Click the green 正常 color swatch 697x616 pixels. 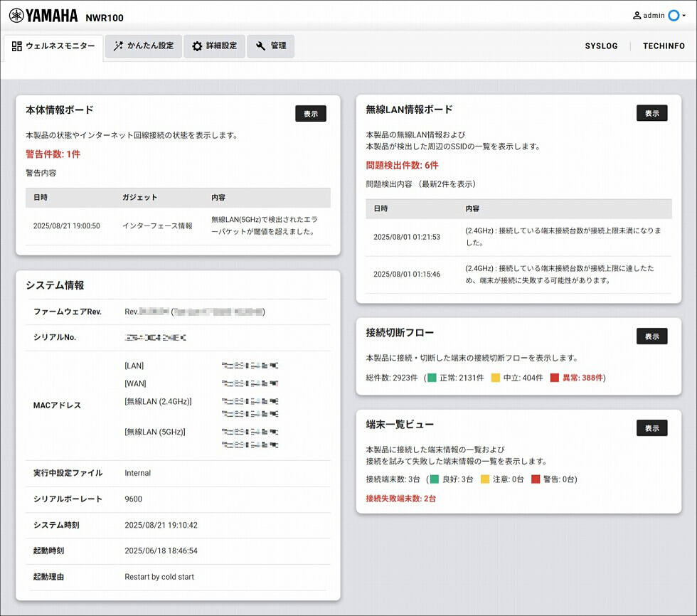coord(432,378)
